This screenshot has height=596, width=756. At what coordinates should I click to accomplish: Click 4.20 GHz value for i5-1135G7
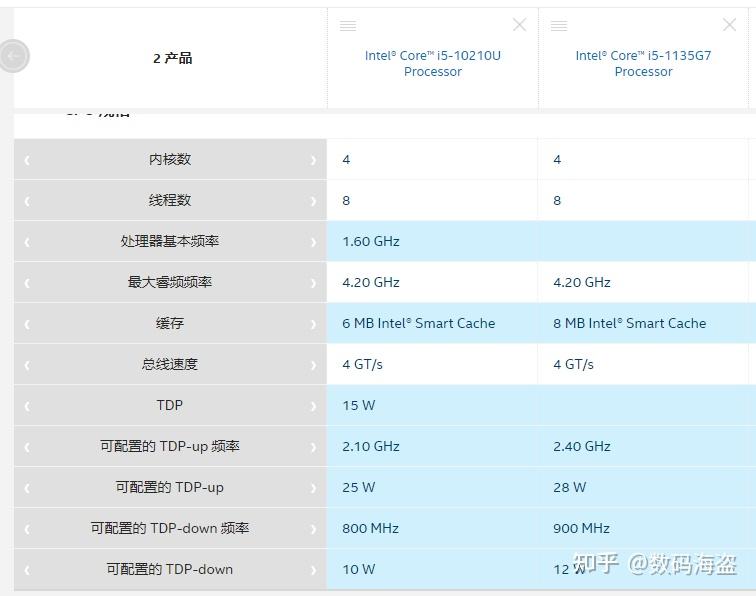pyautogui.click(x=582, y=282)
